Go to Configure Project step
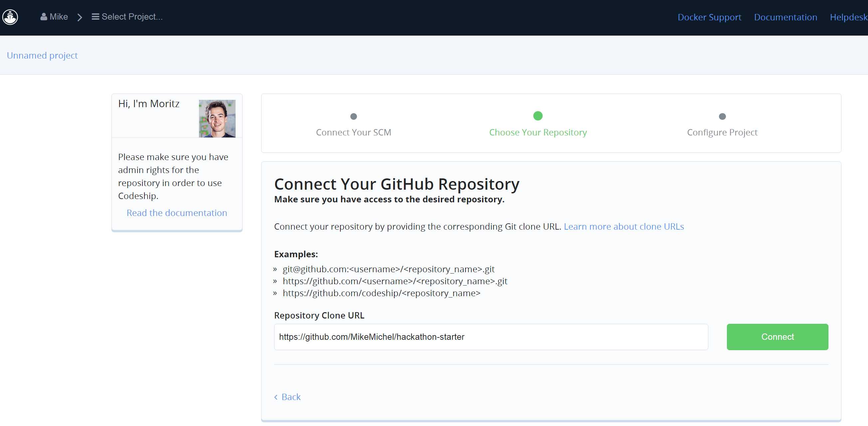 (x=722, y=132)
